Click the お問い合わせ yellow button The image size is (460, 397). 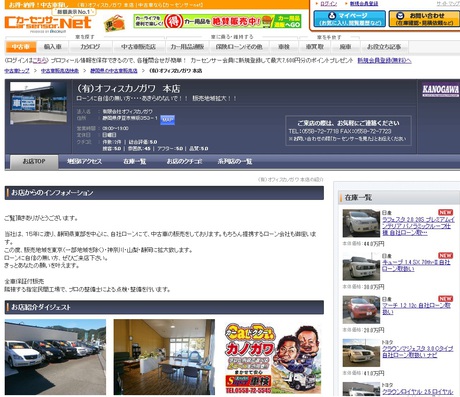[x=424, y=19]
